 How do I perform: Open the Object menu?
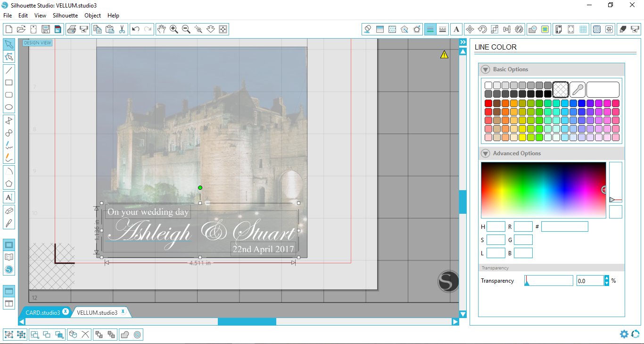coord(92,16)
